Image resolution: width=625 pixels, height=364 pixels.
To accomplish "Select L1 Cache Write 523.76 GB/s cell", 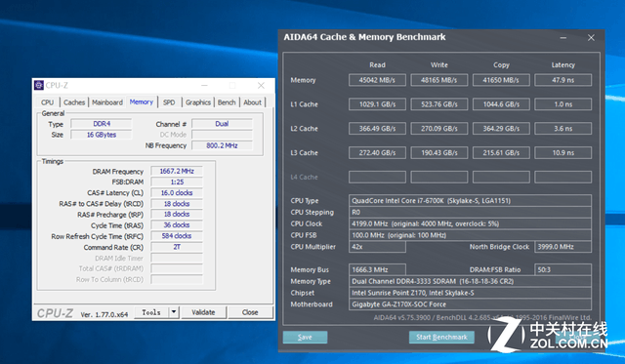I will 438,104.
